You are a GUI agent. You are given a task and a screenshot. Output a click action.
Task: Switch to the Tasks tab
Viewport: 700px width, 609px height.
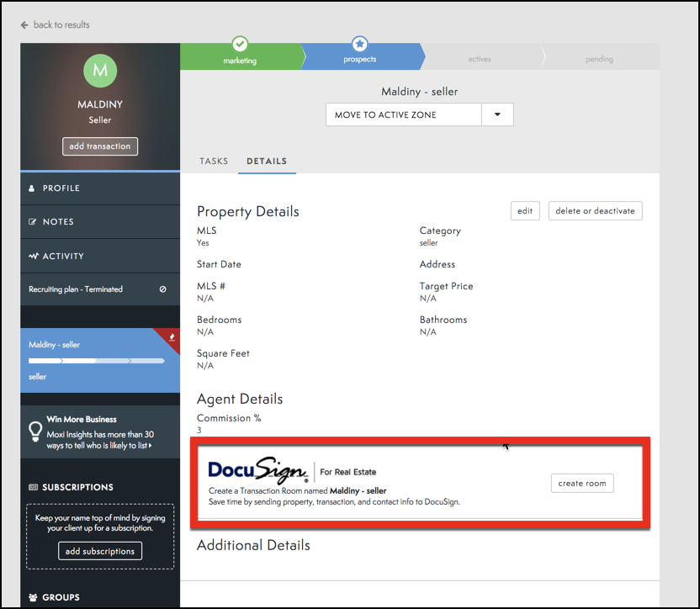(x=214, y=162)
